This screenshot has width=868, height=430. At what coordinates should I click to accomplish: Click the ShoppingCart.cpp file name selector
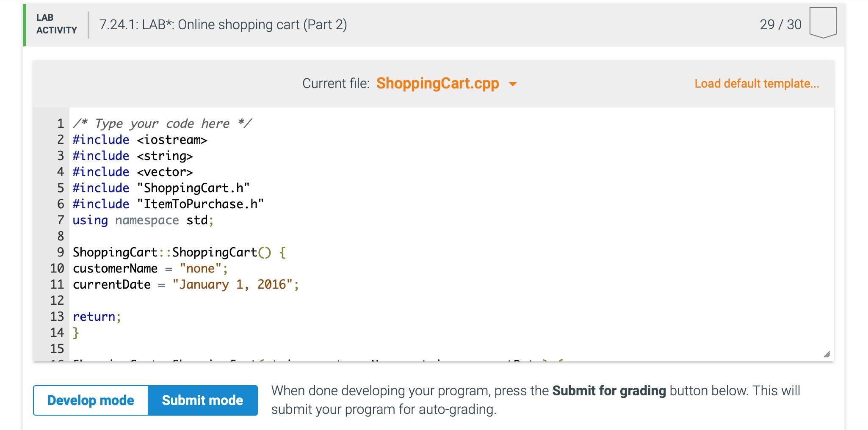(x=437, y=83)
